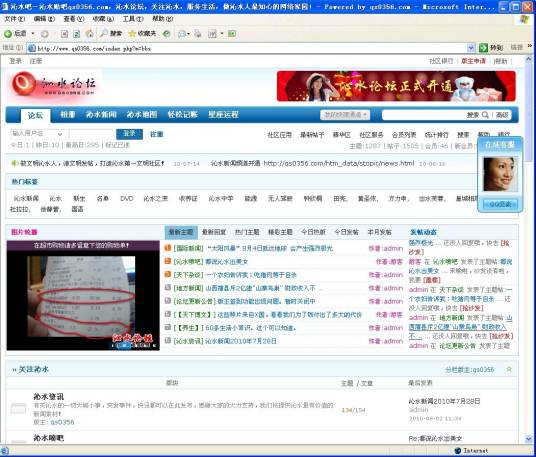Click the gray icon beside 论坛更新公告 topic
Viewport: 536px width, 457px height.
pyautogui.click(x=168, y=301)
